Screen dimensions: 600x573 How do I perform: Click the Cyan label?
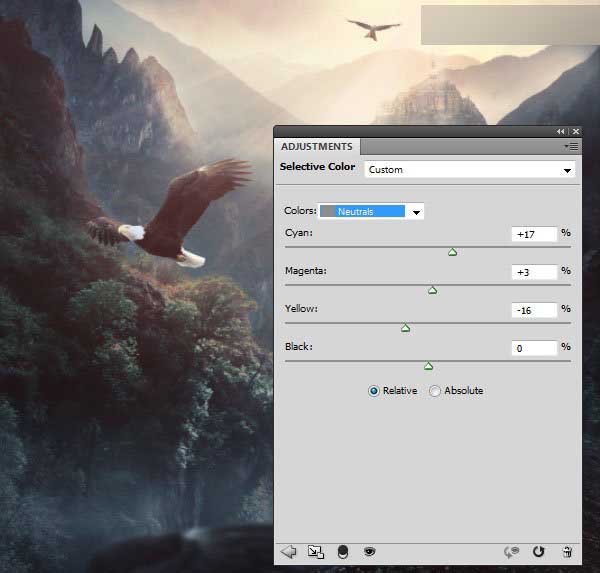click(x=298, y=233)
